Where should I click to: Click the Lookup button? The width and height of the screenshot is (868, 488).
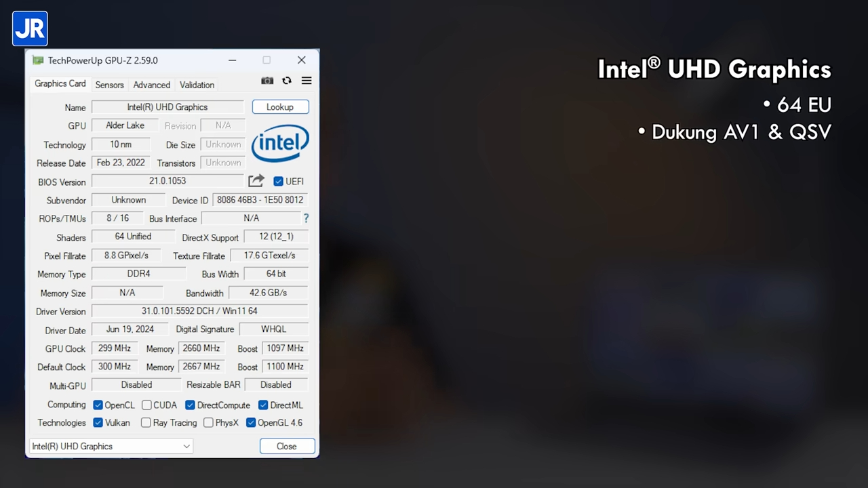tap(280, 107)
